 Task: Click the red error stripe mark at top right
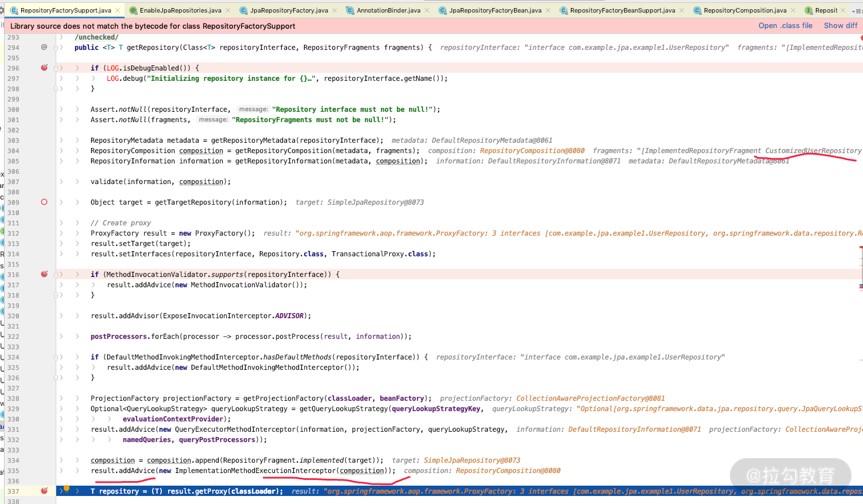click(861, 38)
